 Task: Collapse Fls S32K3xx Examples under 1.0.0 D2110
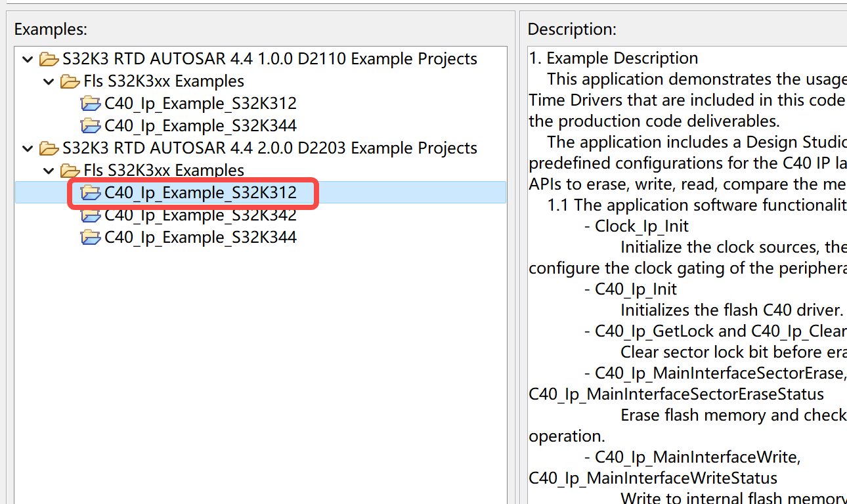tap(48, 81)
